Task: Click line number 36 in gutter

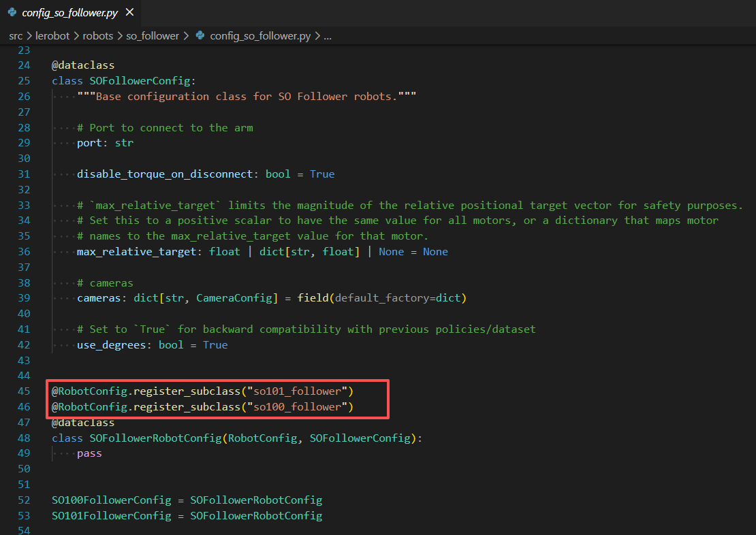Action: click(x=24, y=252)
